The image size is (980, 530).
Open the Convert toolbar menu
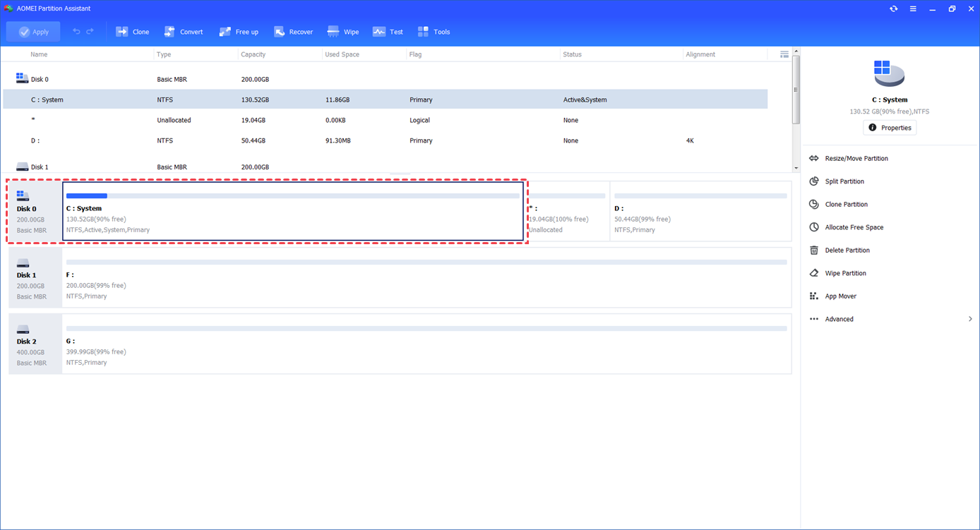coord(184,32)
